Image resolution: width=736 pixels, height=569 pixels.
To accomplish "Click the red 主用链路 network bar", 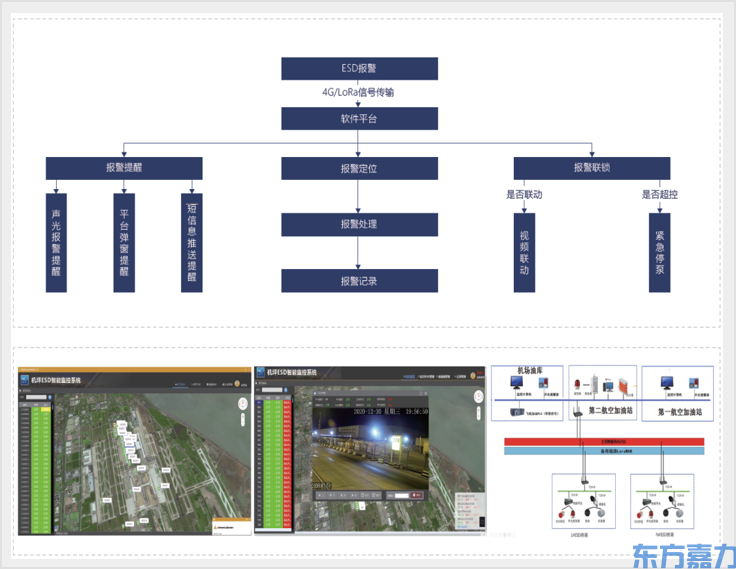I will tap(605, 441).
